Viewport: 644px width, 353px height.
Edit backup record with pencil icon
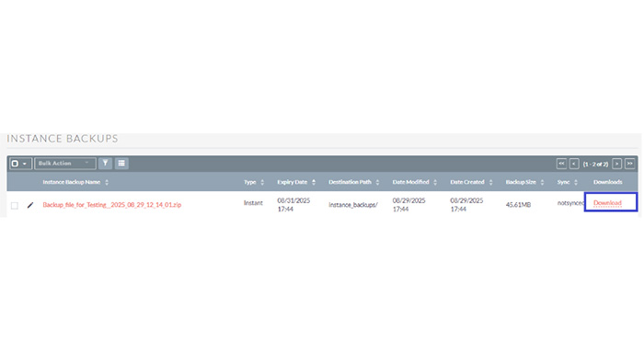[x=30, y=205]
